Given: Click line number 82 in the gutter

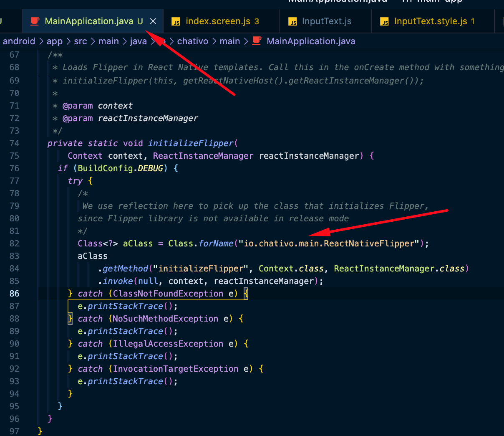Looking at the screenshot, I should [14, 243].
